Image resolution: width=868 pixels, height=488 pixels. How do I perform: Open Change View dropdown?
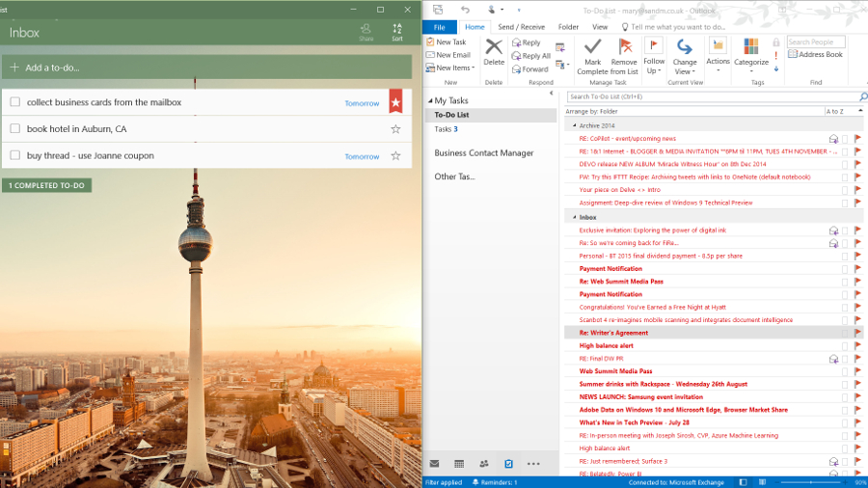[x=685, y=57]
